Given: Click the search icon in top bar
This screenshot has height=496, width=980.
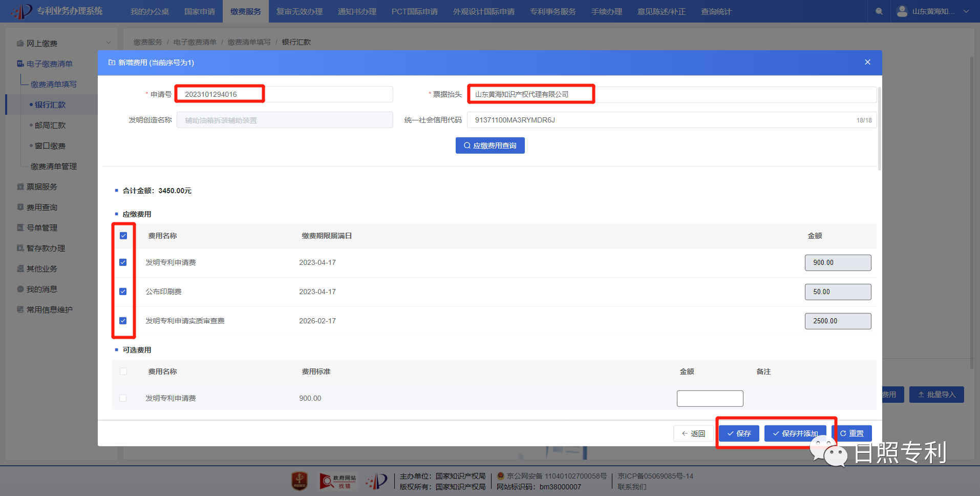Looking at the screenshot, I should (x=879, y=11).
